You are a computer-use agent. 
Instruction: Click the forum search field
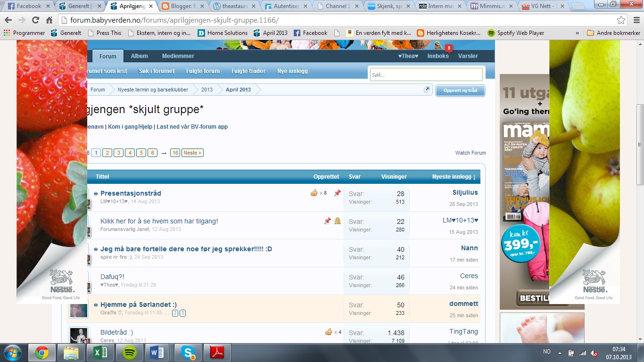[x=426, y=75]
